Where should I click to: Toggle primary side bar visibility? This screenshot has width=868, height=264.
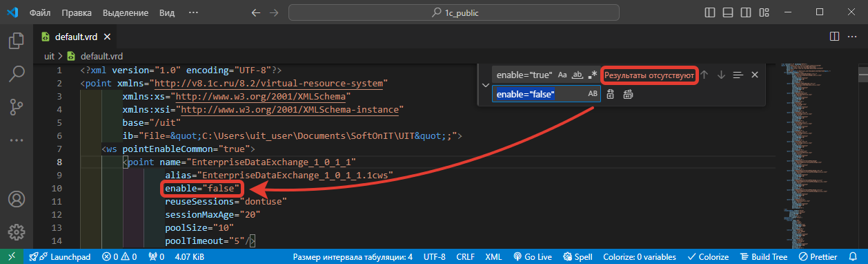711,12
